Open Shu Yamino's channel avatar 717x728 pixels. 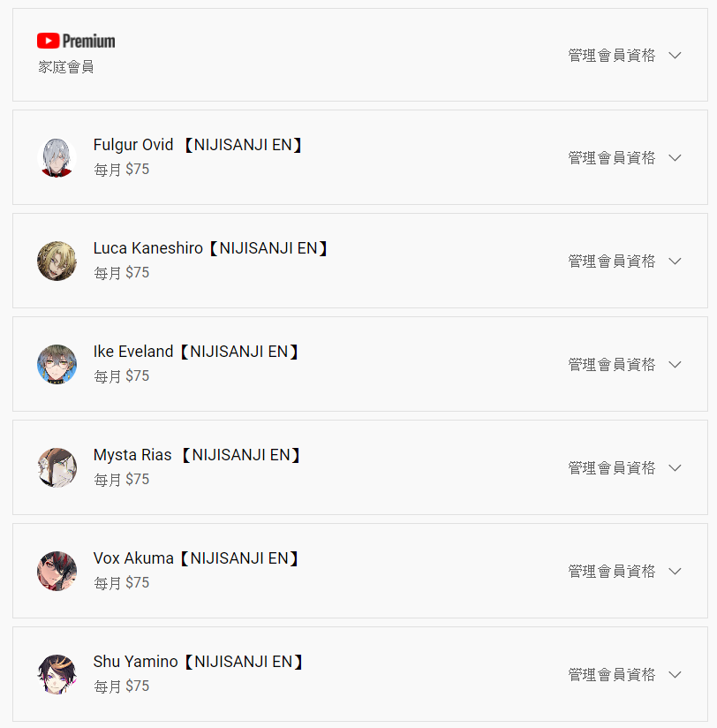tap(57, 674)
